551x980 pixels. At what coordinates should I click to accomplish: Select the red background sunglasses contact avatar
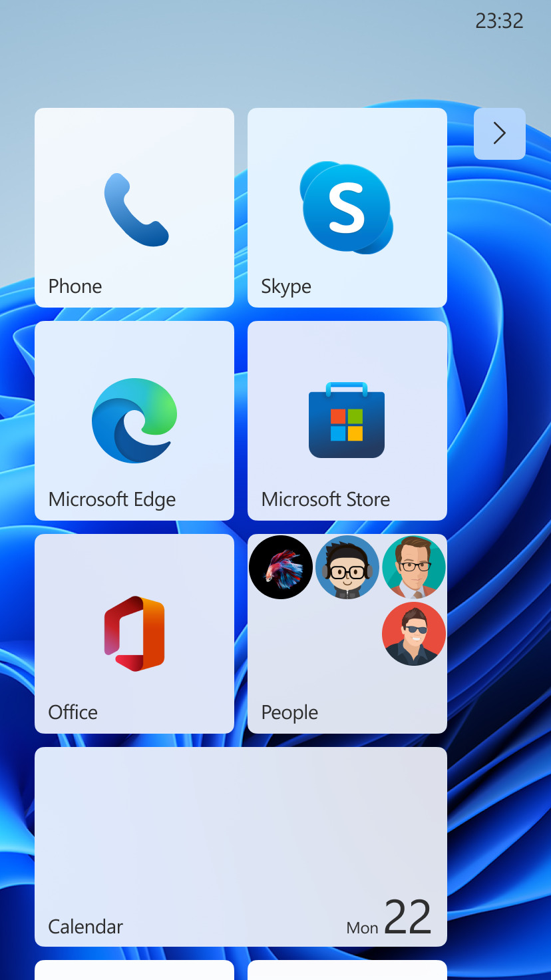pos(414,634)
